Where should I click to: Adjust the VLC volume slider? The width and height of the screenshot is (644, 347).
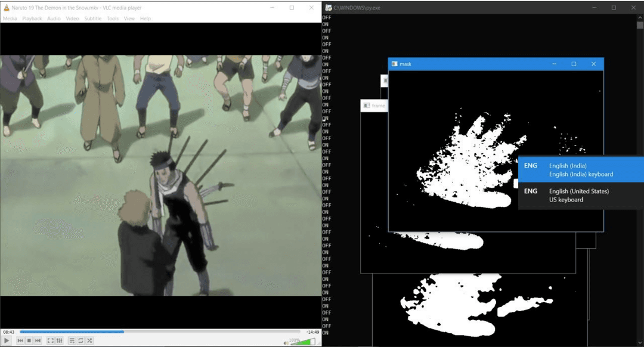pos(303,342)
